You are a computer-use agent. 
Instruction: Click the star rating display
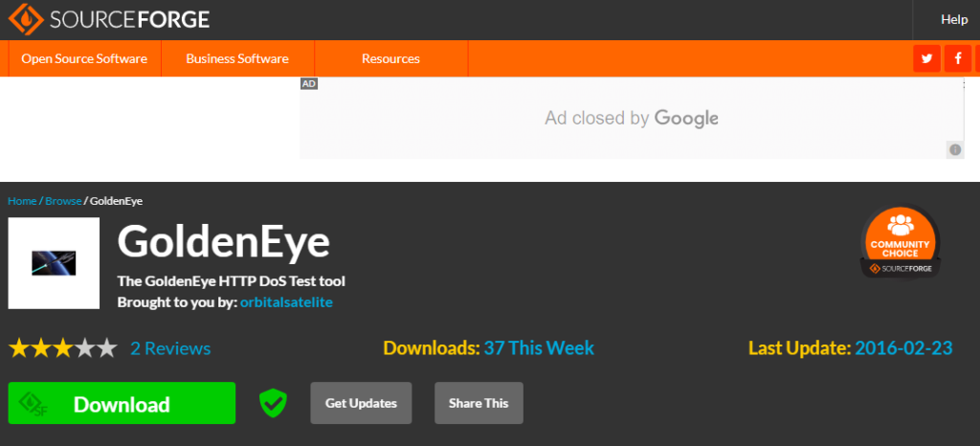(62, 348)
